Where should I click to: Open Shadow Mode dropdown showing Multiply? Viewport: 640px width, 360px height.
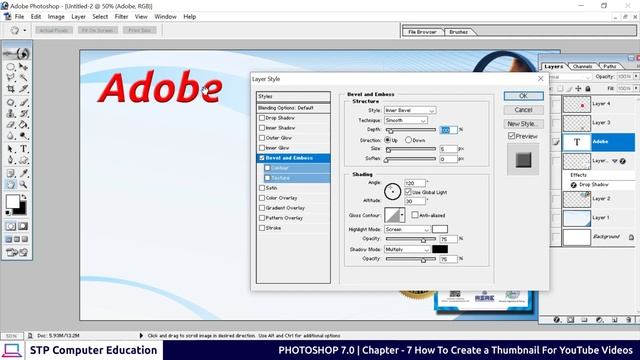(407, 249)
